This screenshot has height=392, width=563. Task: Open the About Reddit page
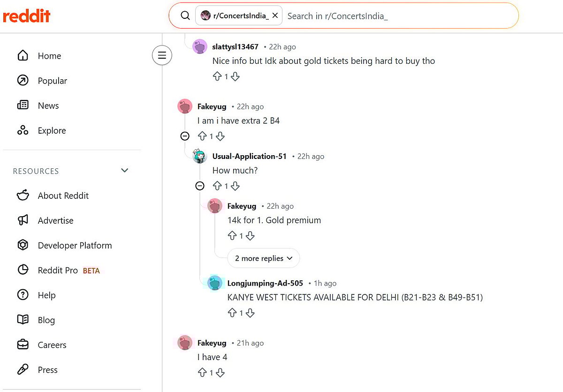point(63,196)
